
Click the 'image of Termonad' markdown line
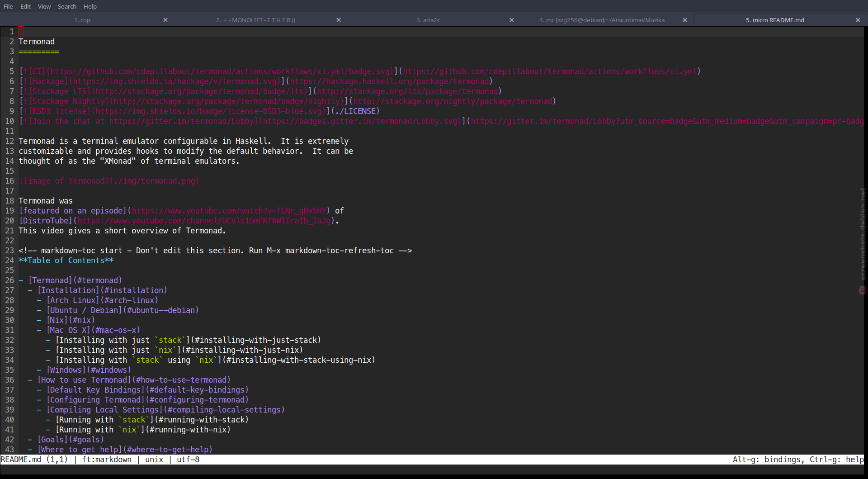coord(109,181)
